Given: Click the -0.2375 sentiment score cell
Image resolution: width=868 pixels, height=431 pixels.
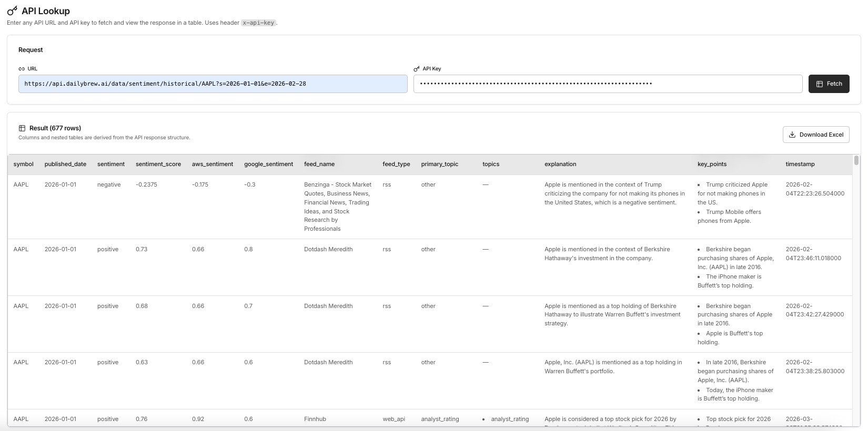Looking at the screenshot, I should click(x=146, y=184).
